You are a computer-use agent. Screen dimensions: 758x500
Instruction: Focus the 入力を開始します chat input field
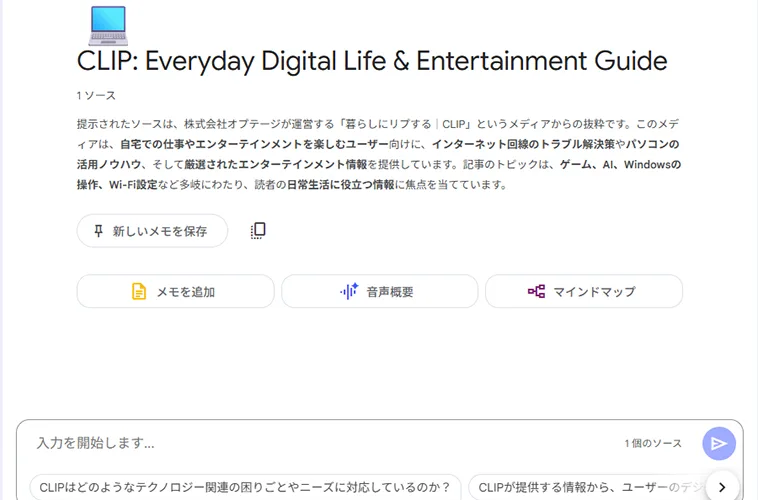point(300,443)
